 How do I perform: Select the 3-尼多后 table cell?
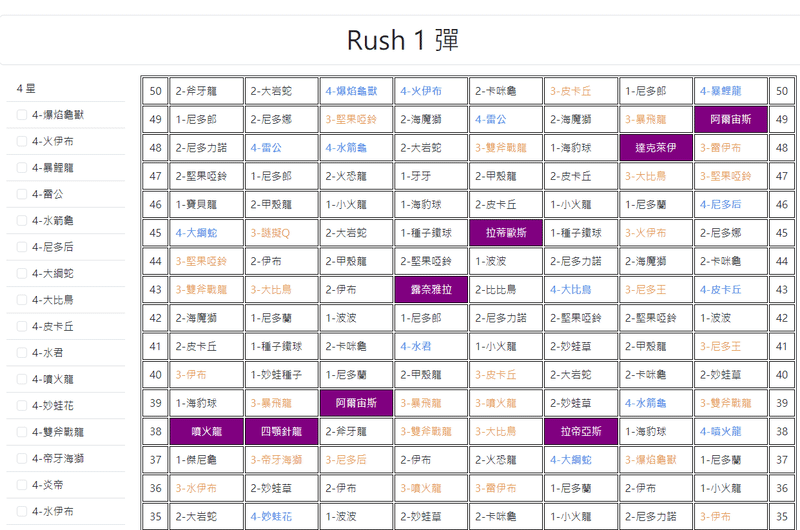(x=356, y=460)
